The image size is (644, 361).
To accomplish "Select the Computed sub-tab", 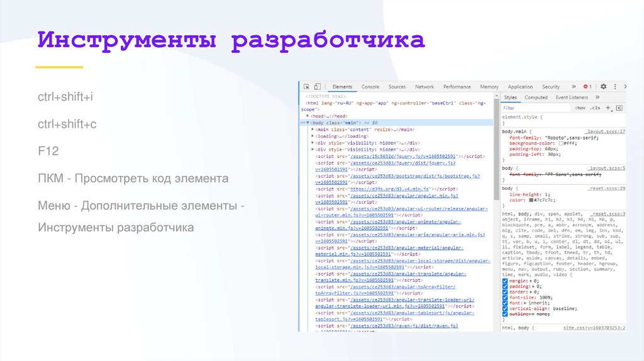I will pos(536,97).
